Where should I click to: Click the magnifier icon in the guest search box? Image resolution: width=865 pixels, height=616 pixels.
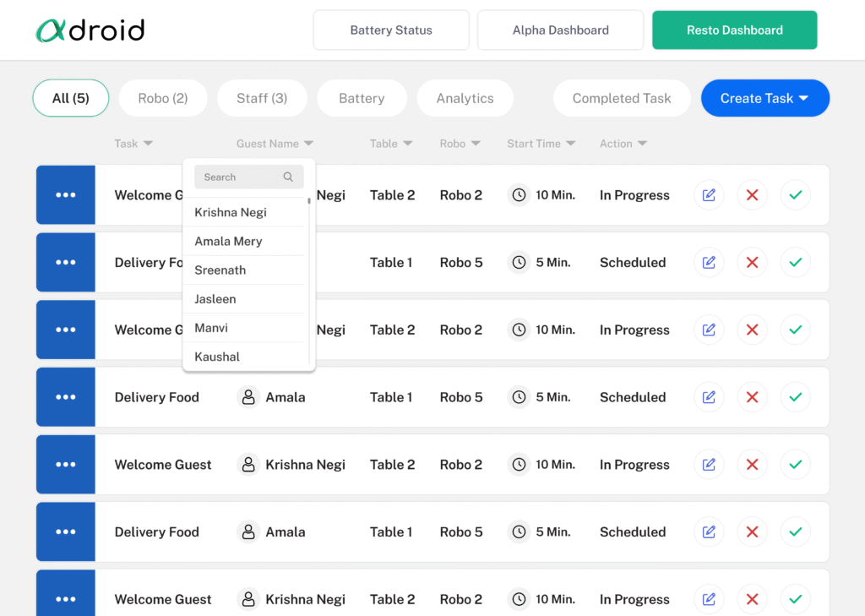tap(288, 177)
